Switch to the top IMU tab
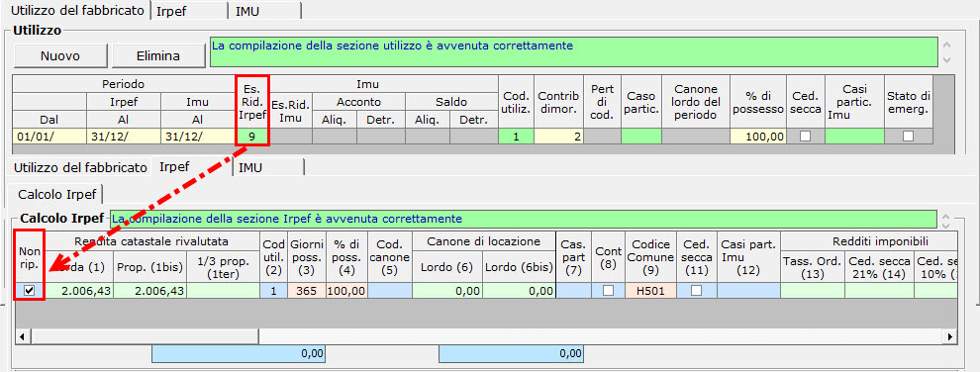 pos(264,10)
